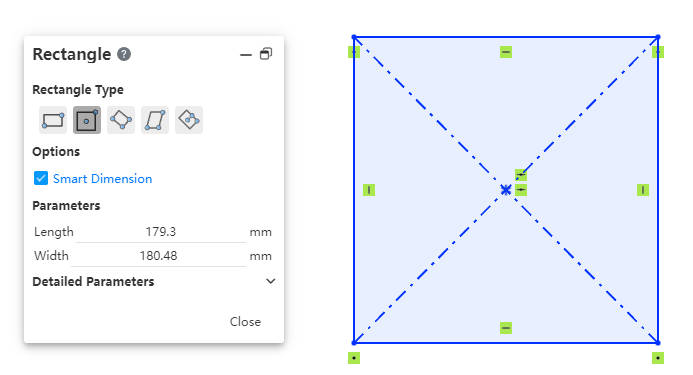Select the bottom edge horizontal constraint marker
693x375 pixels.
click(506, 328)
